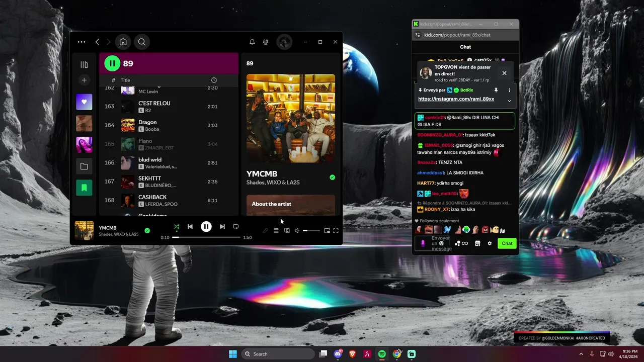Image resolution: width=644 pixels, height=362 pixels.
Task: Toggle repeat mode
Action: coord(235,227)
